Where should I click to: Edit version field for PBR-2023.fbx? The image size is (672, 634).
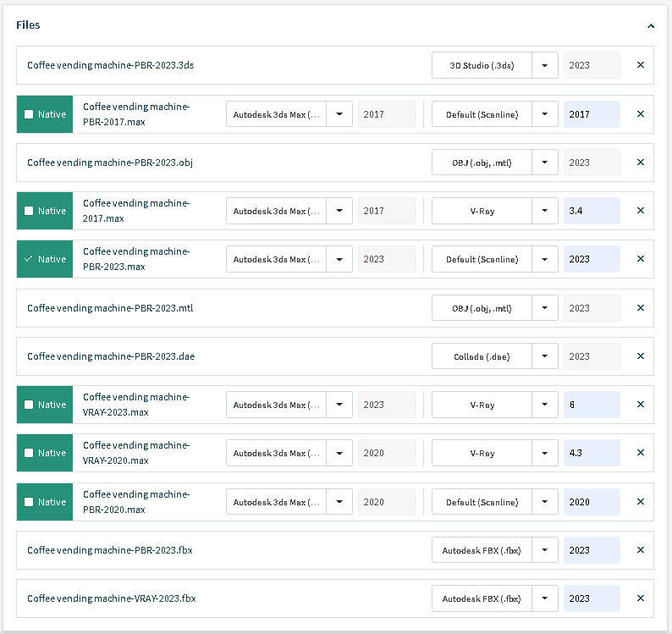point(591,550)
